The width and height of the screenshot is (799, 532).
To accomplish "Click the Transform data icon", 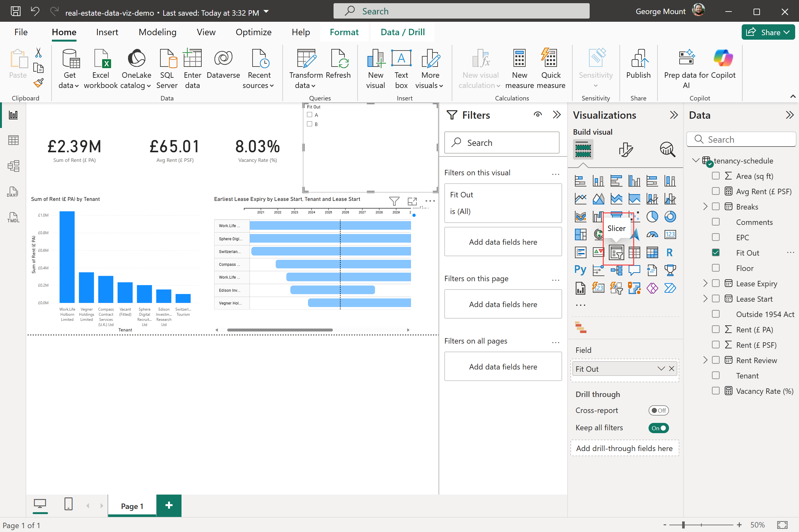I will click(x=306, y=59).
